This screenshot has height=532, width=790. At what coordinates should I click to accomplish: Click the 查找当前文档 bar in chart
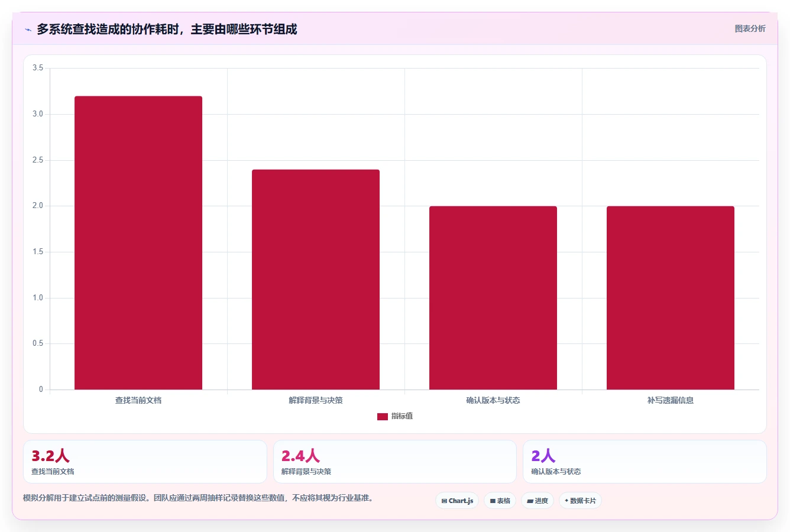pyautogui.click(x=138, y=243)
